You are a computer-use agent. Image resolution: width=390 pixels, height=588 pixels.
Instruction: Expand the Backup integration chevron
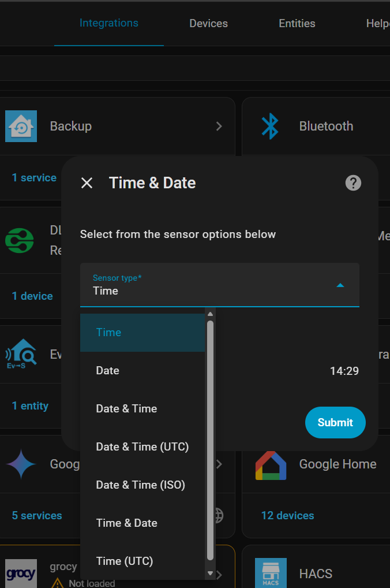[x=219, y=126]
